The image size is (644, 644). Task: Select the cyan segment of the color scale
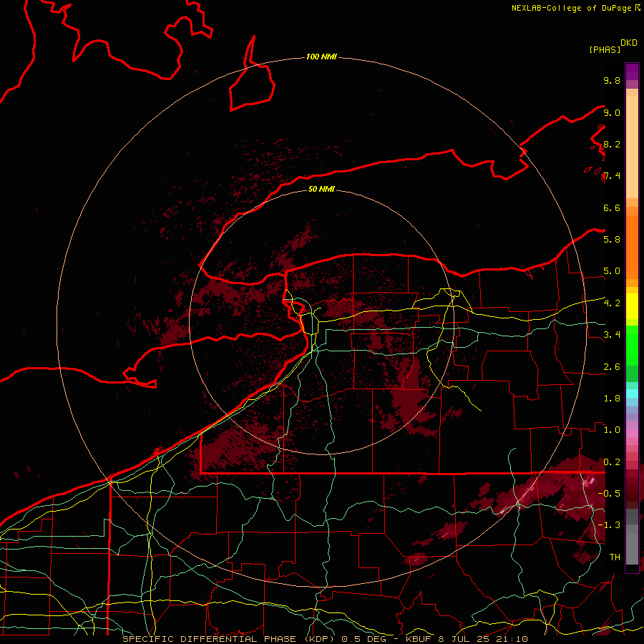[632, 394]
